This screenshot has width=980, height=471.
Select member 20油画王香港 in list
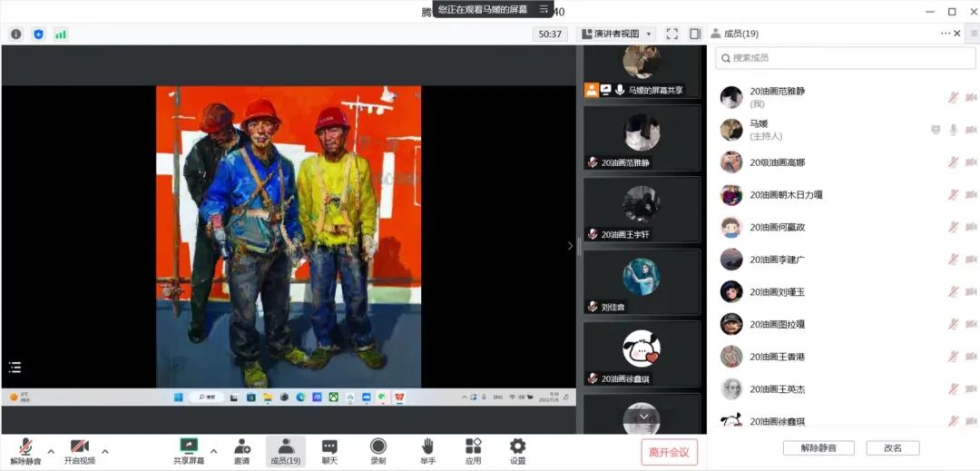[x=845, y=357]
